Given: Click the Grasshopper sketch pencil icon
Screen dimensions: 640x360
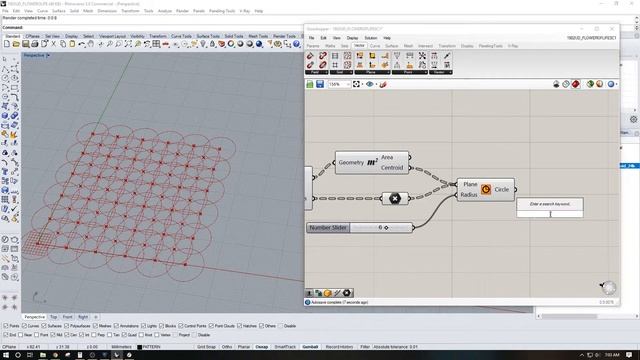Looking at the screenshot, I should pos(383,84).
